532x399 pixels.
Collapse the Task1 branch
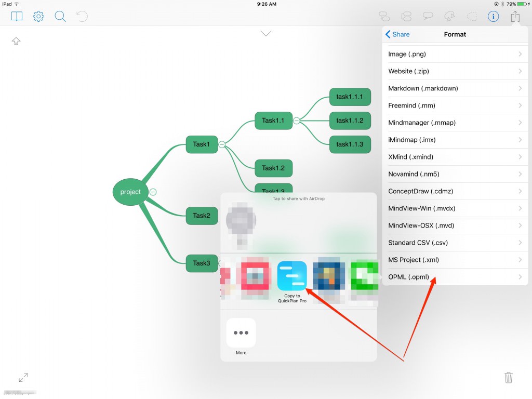pos(221,144)
